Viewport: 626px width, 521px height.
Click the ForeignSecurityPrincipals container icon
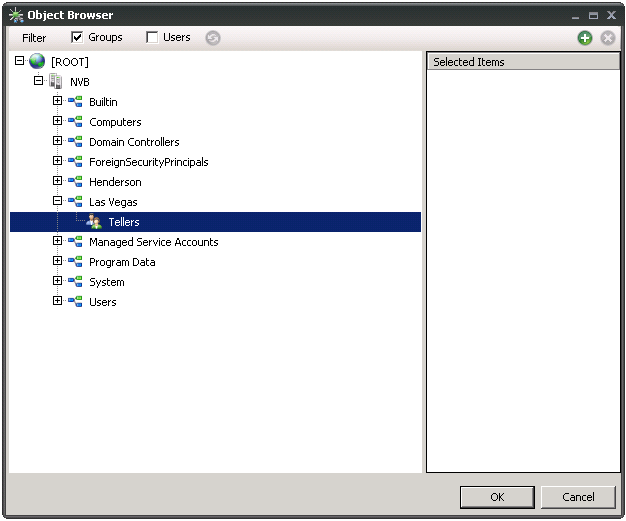coord(75,161)
